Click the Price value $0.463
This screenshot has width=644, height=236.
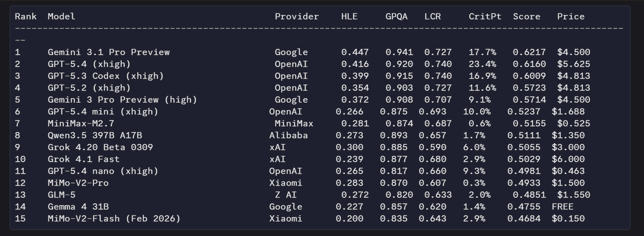point(568,171)
